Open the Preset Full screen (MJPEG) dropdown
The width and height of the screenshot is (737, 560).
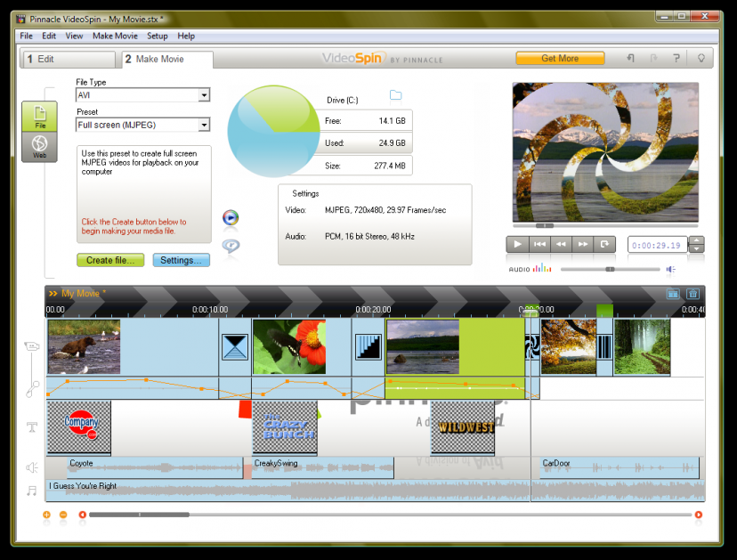click(x=204, y=126)
